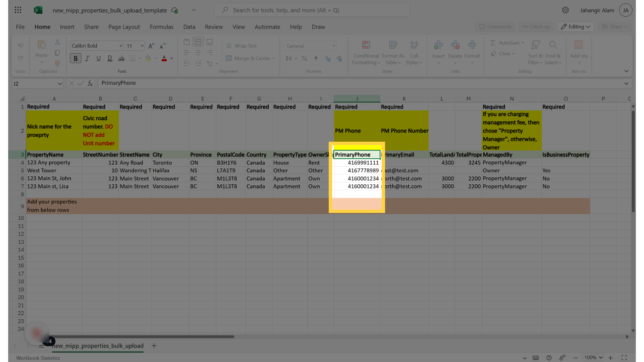This screenshot has width=644, height=362.
Task: Click the horizontal scrollbar thumb
Action: pyautogui.click(x=141, y=337)
